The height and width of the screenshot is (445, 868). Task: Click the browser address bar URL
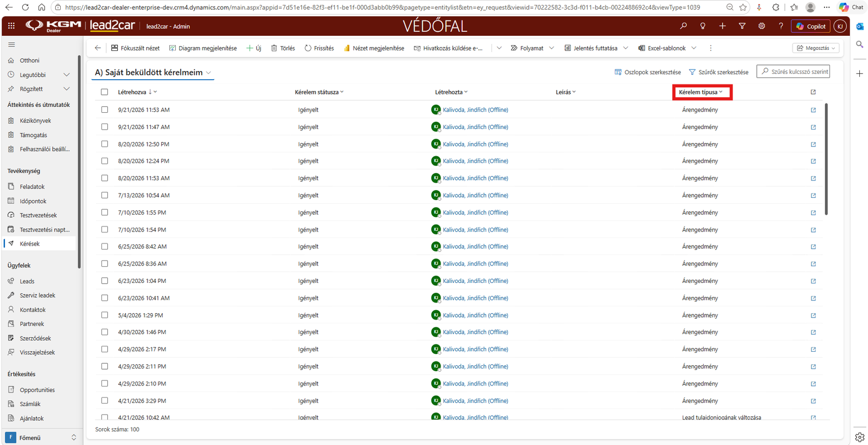[381, 7]
